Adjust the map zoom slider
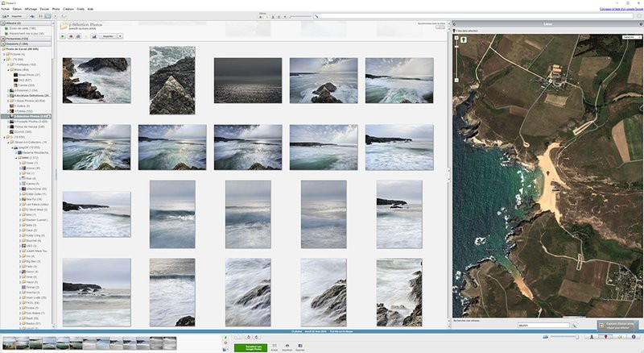Screen dimensions: 644x353 456,59
